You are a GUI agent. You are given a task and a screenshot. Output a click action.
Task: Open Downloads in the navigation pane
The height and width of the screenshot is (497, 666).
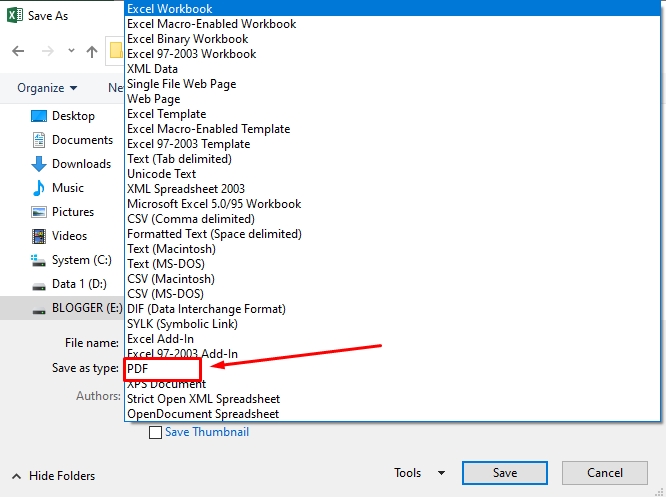(x=81, y=164)
